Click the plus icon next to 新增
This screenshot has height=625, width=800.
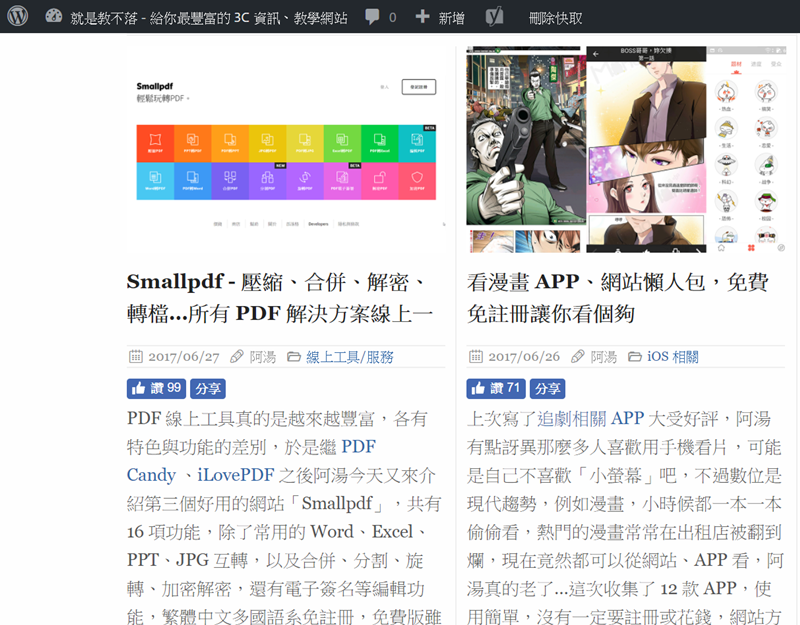coord(422,17)
